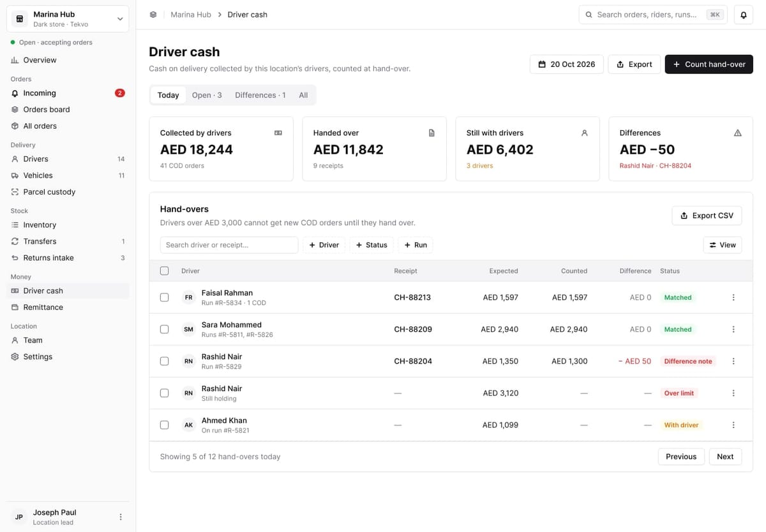766x532 pixels.
Task: Select the table's header select-all checkbox
Action: click(x=164, y=270)
